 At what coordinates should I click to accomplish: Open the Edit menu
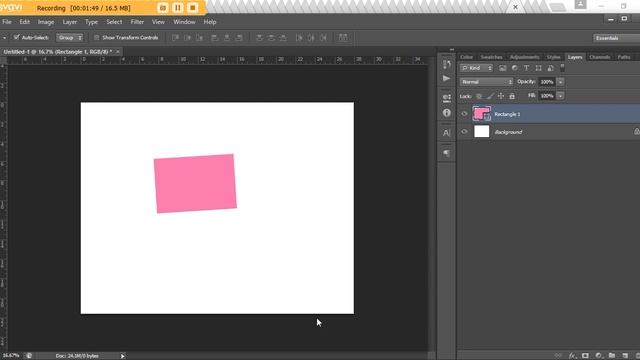[24, 22]
